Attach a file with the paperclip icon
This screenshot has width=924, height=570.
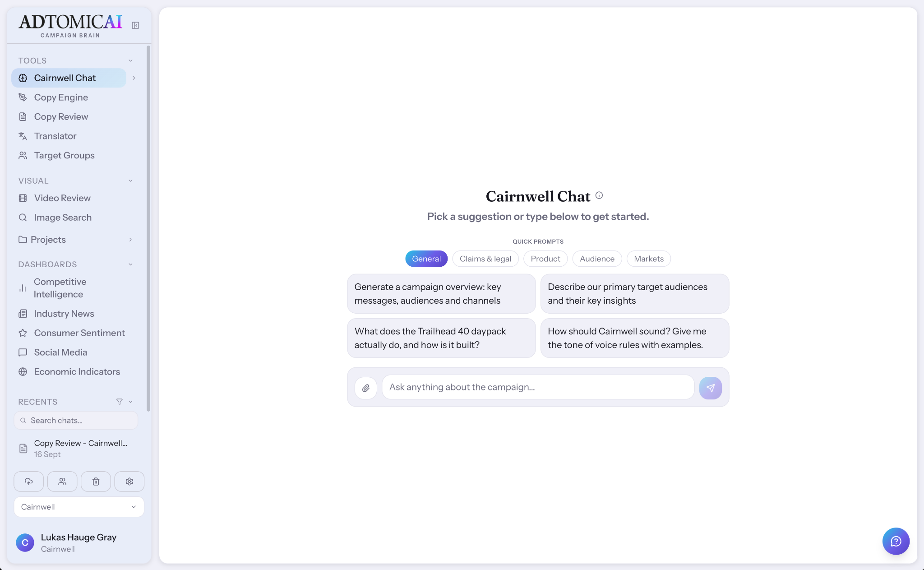[366, 388]
